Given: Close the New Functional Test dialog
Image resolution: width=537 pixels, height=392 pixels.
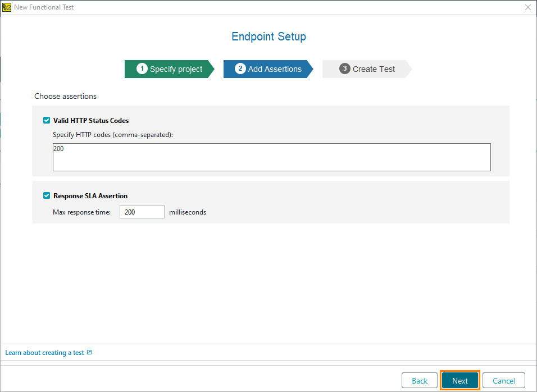Looking at the screenshot, I should (x=527, y=7).
